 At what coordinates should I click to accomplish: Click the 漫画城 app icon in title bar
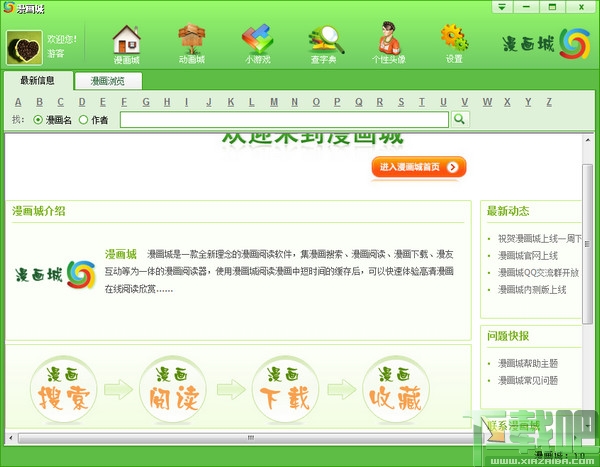[x=9, y=8]
